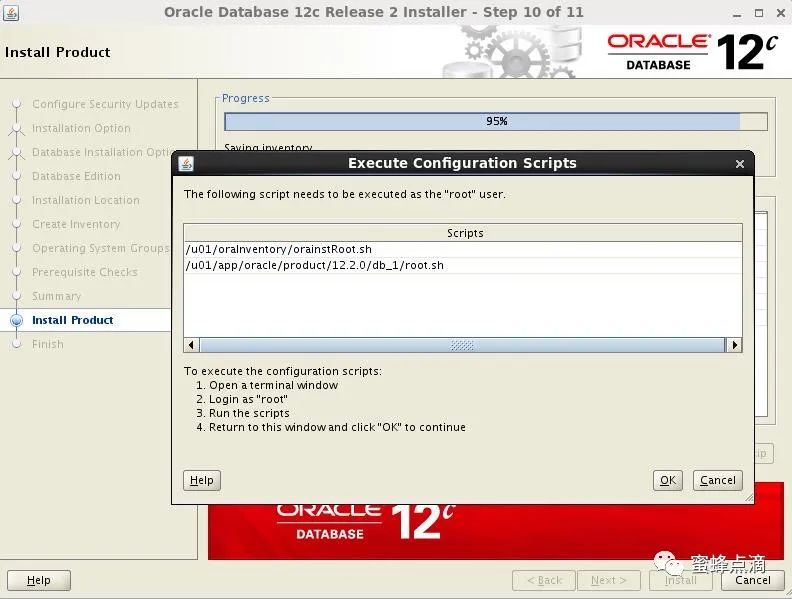
Task: Click the scripts list right scroll arrow
Action: coord(734,345)
